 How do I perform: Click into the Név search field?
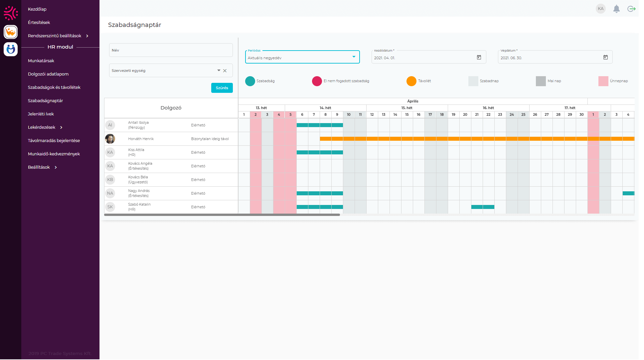point(171,50)
